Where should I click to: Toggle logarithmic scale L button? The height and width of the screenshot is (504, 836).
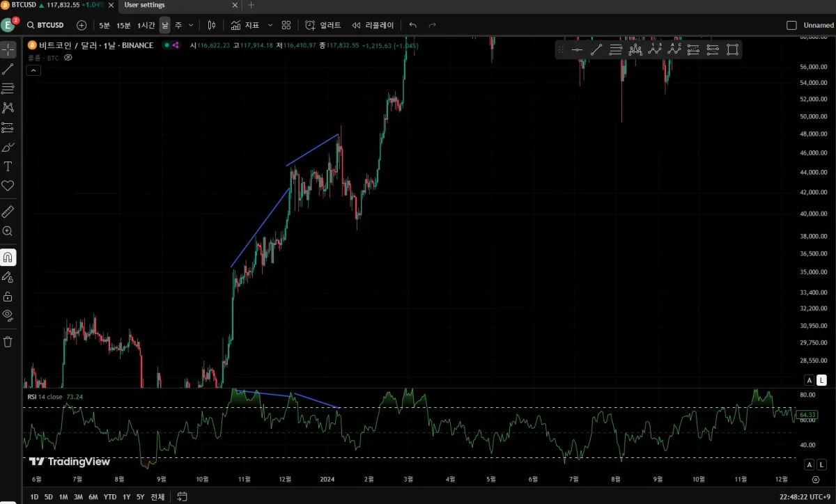[x=822, y=380]
